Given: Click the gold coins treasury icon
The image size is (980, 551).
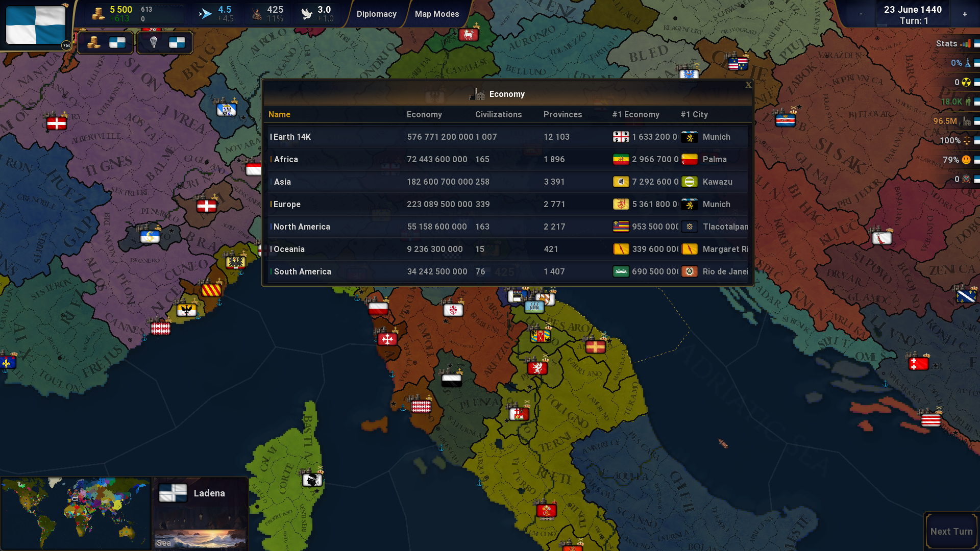Looking at the screenshot, I should 98,14.
